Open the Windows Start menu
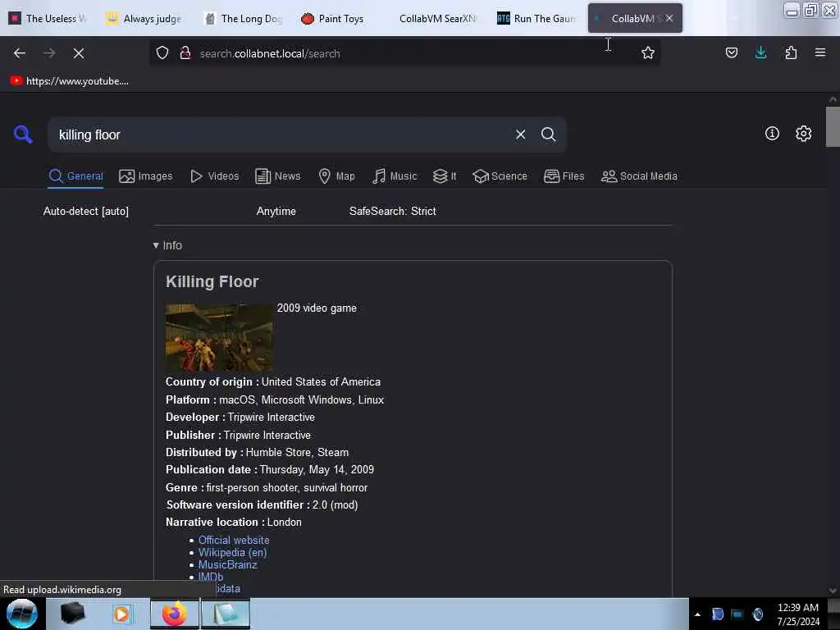 click(22, 614)
